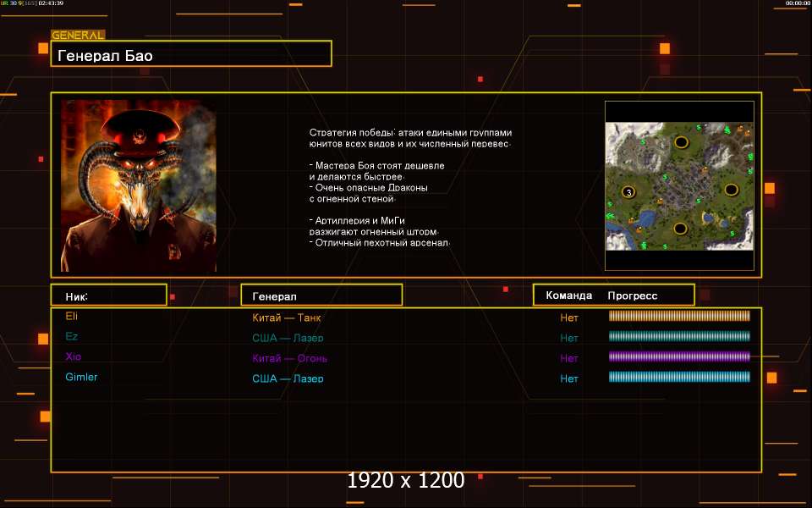The image size is (812, 508).
Task: Click the "Очень опасные Драконы" line
Action: coord(369,188)
